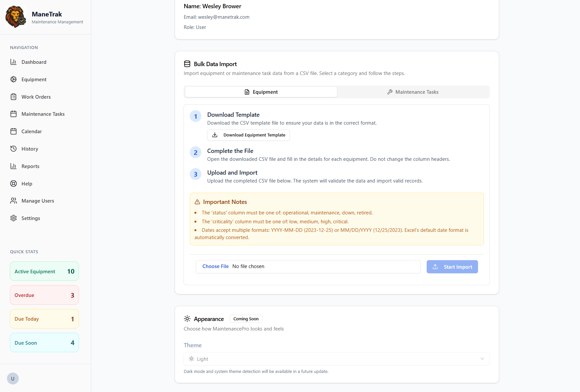Screen dimensions: 580x392
Task: Click the ManeTrak lion logo
Action: [15, 16]
